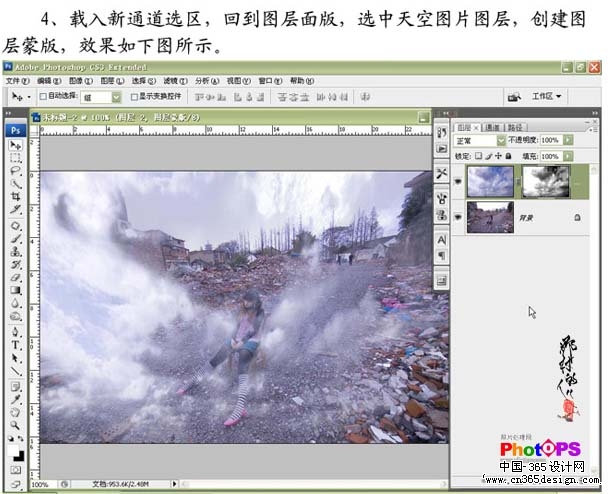
Task: Open the Layers panel options menu
Action: click(592, 130)
